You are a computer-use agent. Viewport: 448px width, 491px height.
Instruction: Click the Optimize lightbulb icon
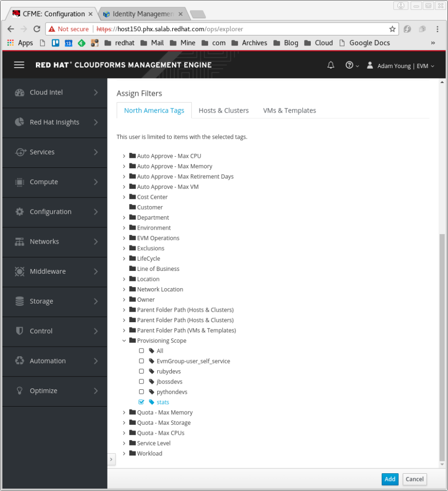point(19,391)
